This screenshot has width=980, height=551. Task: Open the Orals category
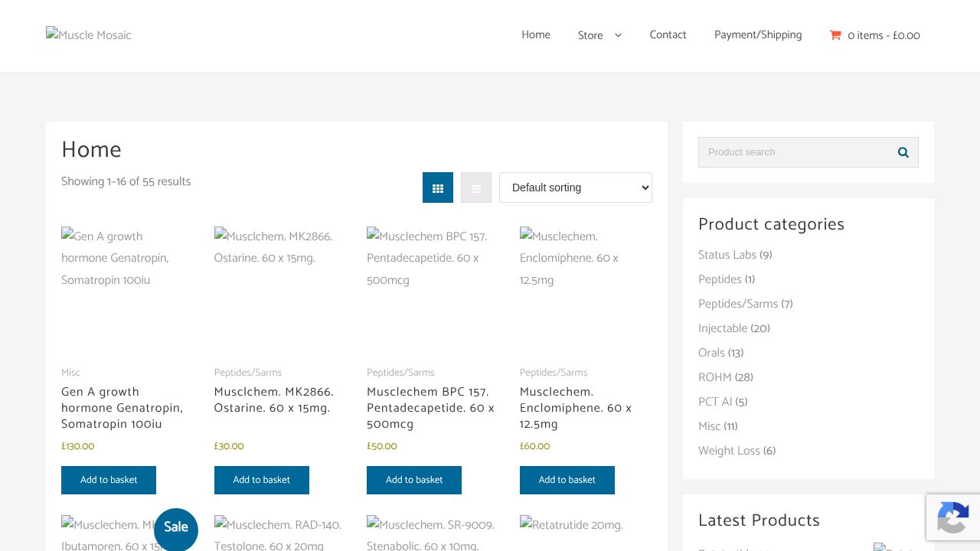[711, 353]
